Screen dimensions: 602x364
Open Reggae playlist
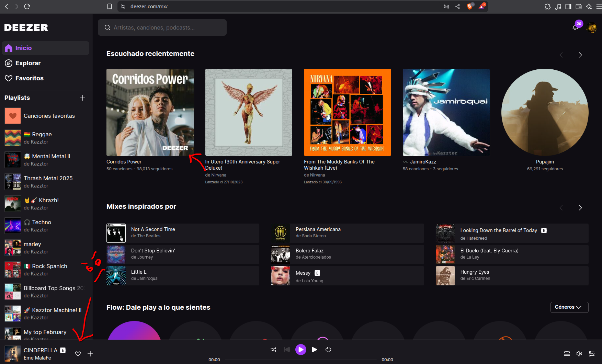click(45, 138)
